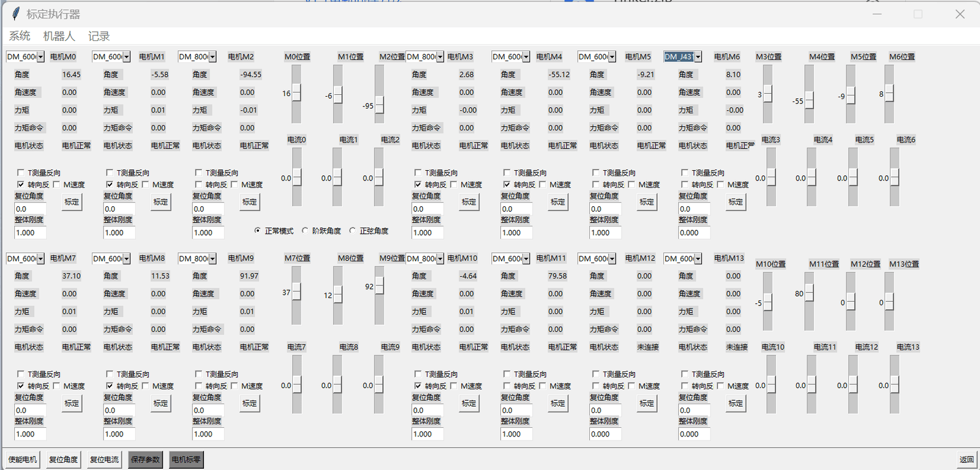Enable T测量反向 for 电机M9

coord(198,374)
